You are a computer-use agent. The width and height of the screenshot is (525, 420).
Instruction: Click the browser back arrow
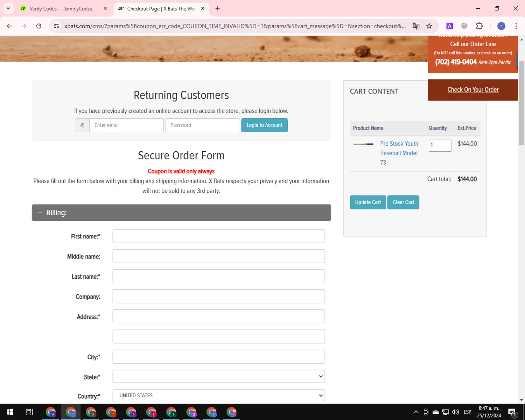click(9, 26)
